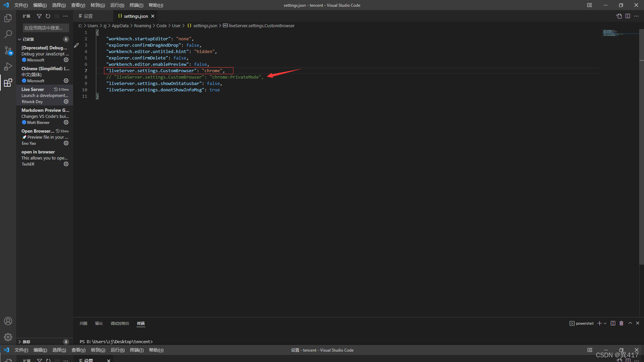
Task: Switch to the 调试控制台 panel tab
Action: click(x=120, y=323)
